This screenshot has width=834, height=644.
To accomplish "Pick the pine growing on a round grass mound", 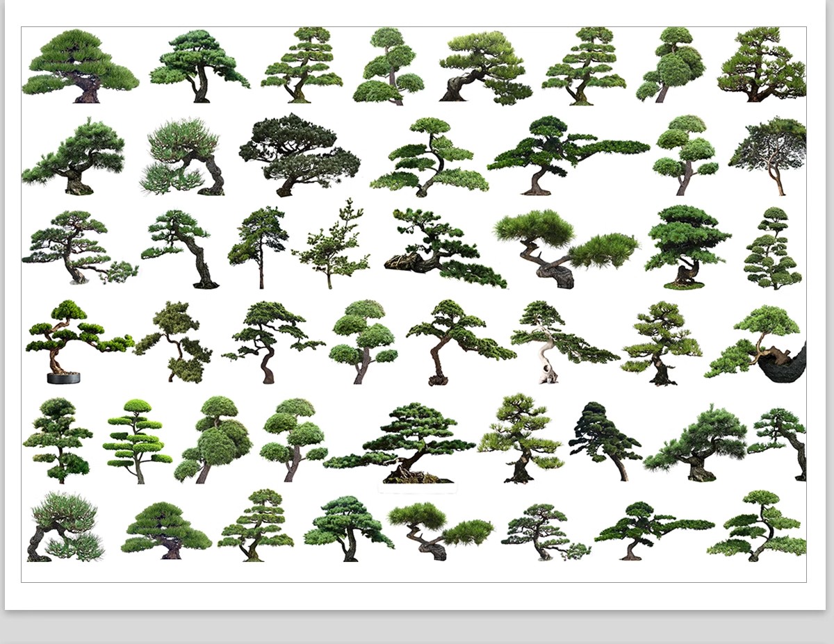I will 687,247.
